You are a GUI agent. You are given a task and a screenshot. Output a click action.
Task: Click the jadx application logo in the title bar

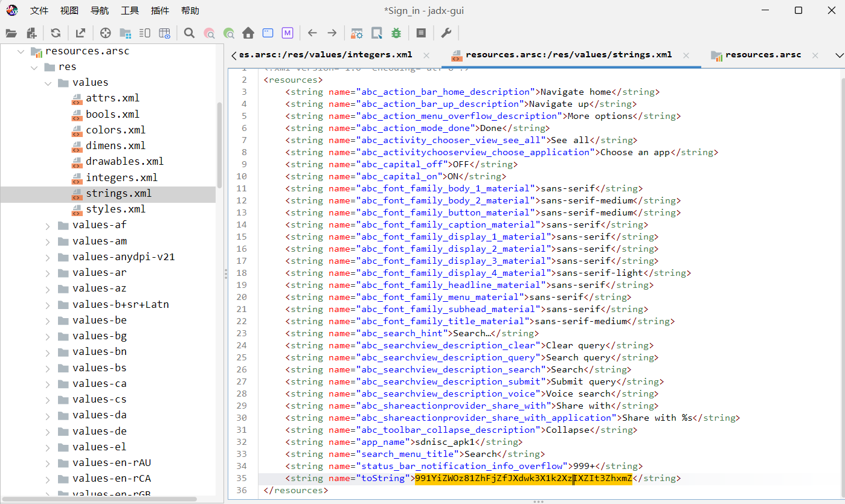pos(12,10)
